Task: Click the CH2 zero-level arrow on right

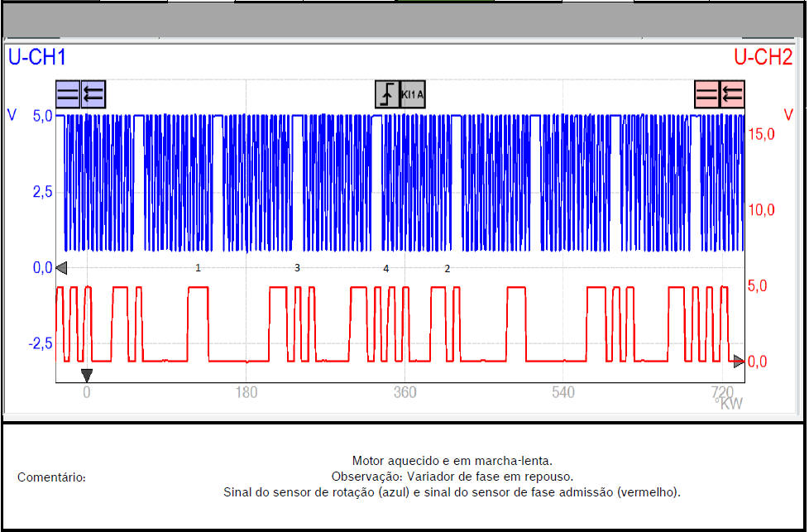Action: tap(739, 361)
